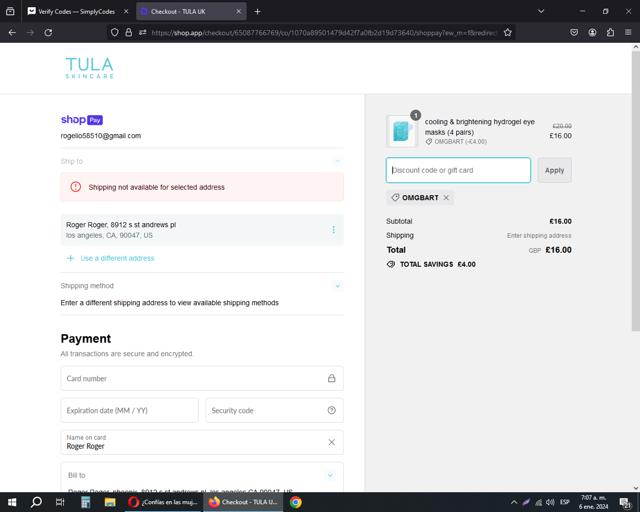Open the Firefox application menu
The image size is (640, 512).
coord(628,33)
